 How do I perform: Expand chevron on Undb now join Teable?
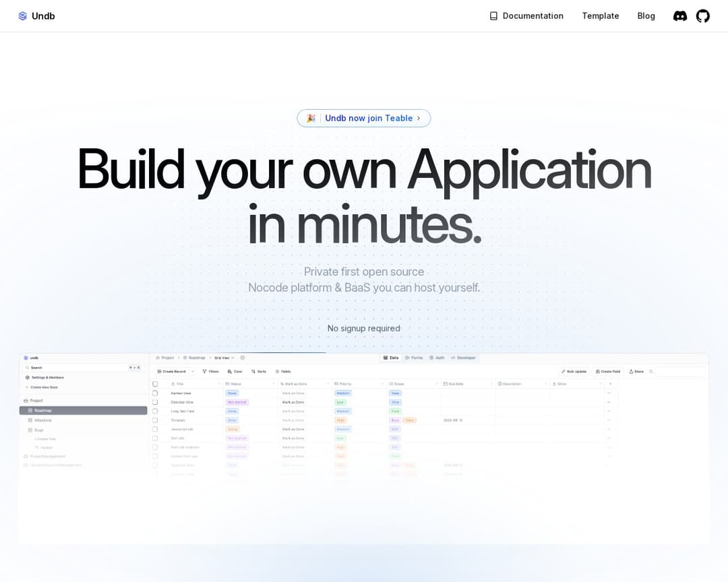click(x=419, y=119)
